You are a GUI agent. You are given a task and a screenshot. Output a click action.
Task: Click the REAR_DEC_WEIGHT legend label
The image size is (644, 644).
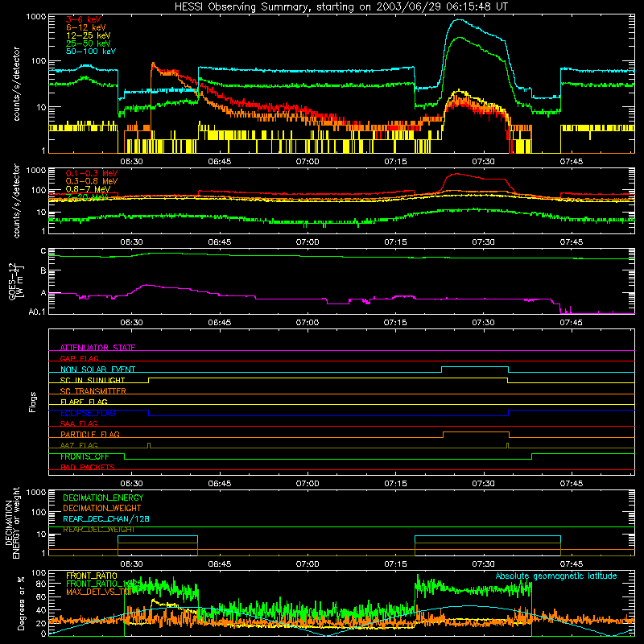pyautogui.click(x=98, y=530)
